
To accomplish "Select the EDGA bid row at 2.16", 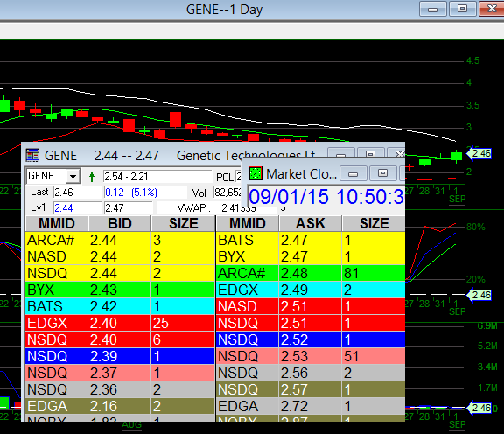I will coord(120,406).
